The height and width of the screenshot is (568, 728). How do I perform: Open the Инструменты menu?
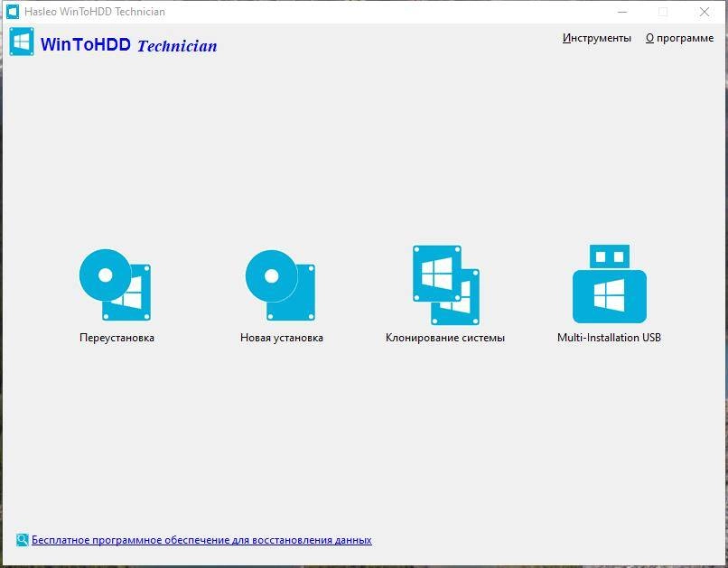click(x=597, y=38)
